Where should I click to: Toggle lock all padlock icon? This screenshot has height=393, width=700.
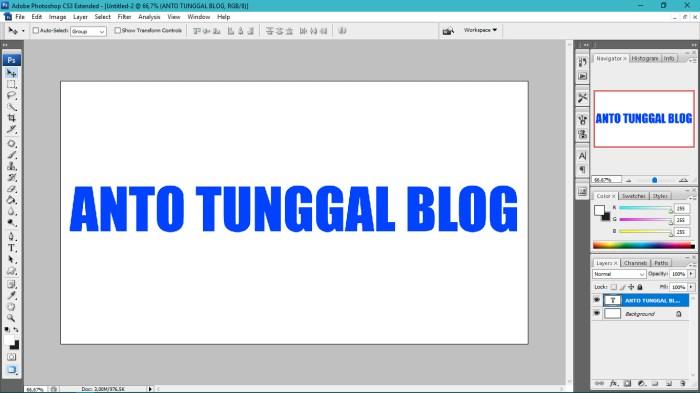coord(640,287)
